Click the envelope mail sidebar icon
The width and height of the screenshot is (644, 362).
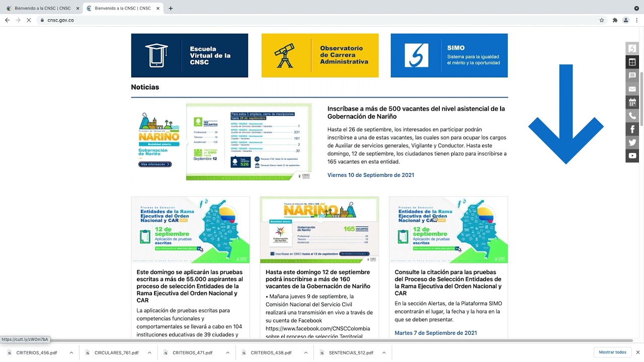pos(632,89)
